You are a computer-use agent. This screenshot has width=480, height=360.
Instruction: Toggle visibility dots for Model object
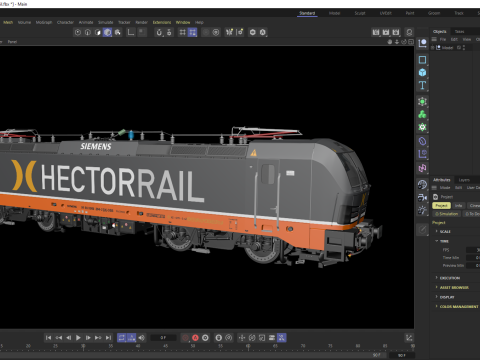click(464, 48)
